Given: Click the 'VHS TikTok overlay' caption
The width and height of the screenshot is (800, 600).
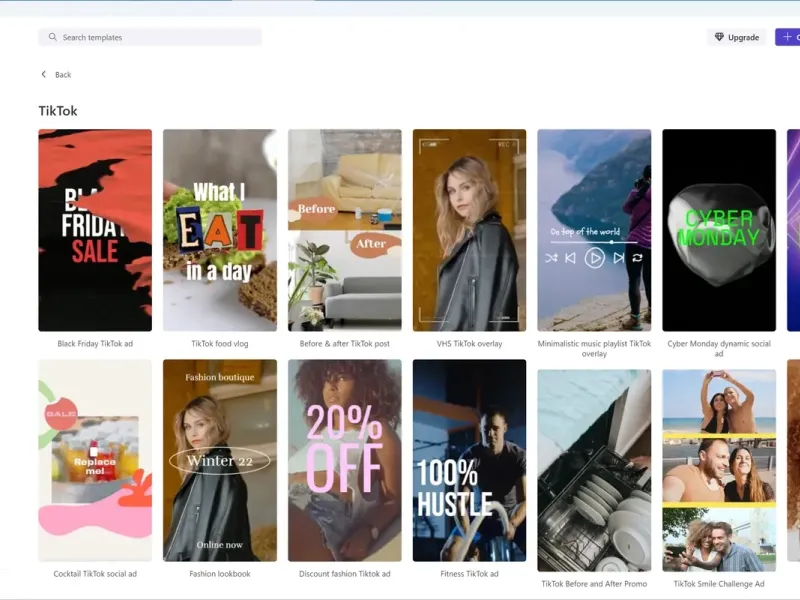Looking at the screenshot, I should [469, 344].
